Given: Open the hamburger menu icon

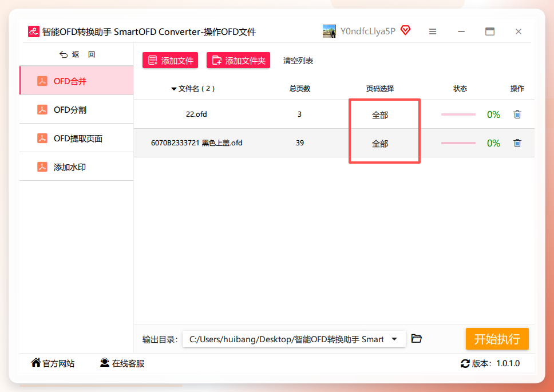Looking at the screenshot, I should [433, 32].
